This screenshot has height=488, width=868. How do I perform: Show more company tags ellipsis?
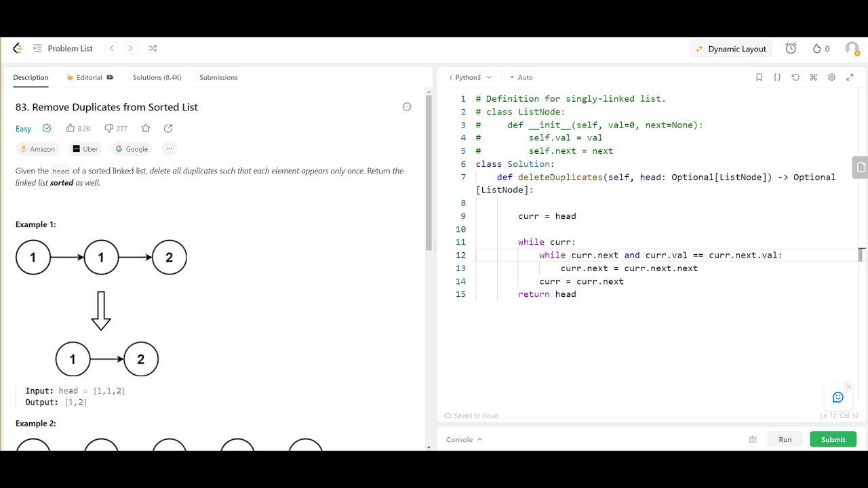click(170, 149)
